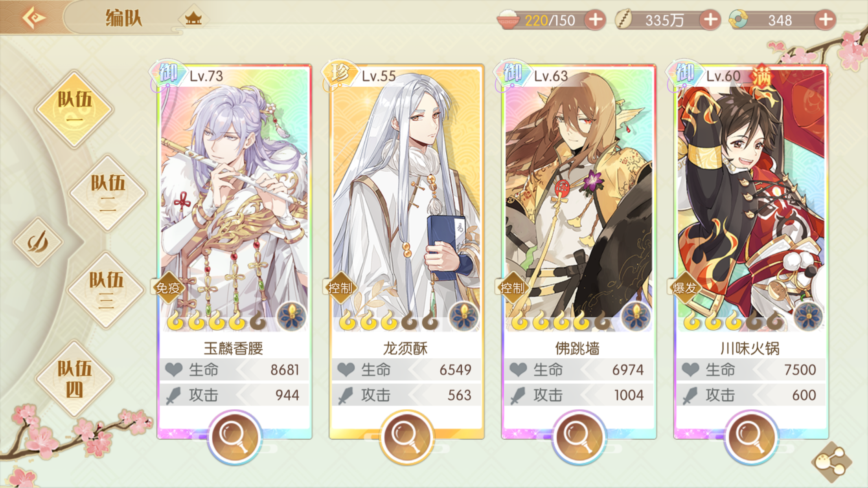Tap the brush feather diamond icon
This screenshot has width=868, height=488.
38,242
